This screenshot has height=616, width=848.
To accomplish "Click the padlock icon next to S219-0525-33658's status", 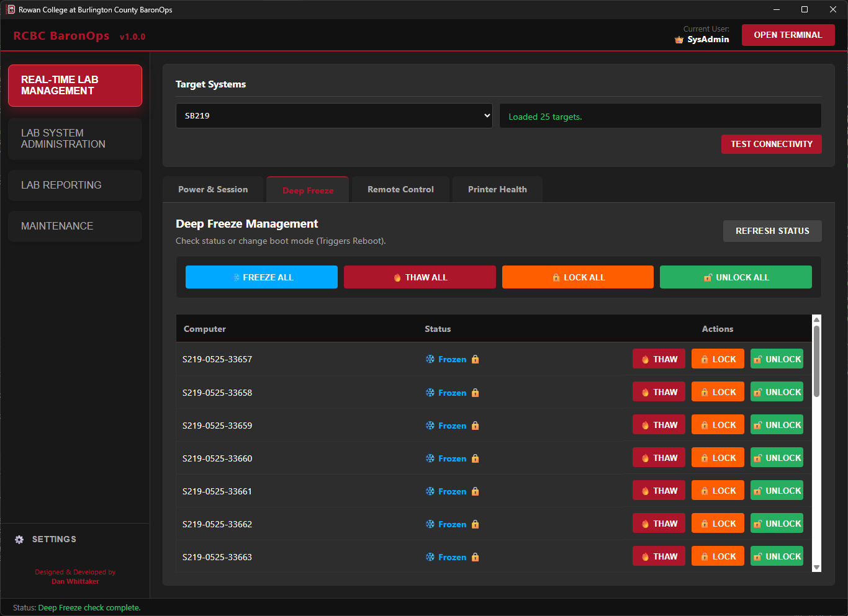I will click(x=475, y=392).
